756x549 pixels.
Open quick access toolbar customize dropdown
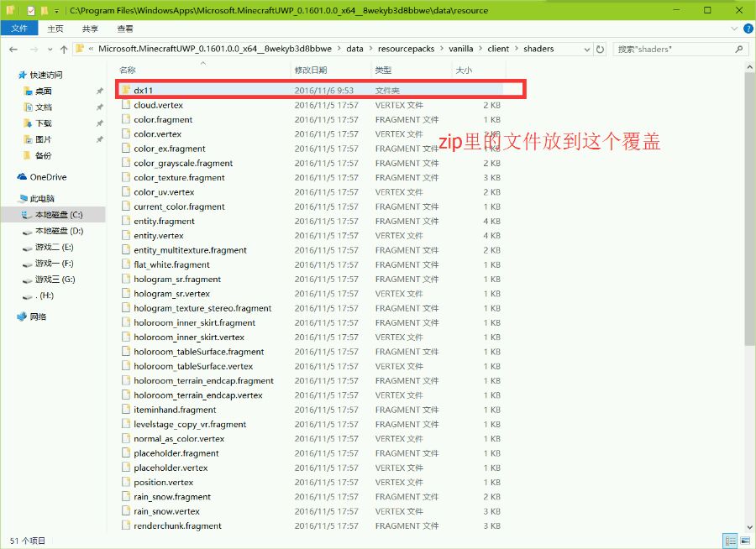click(x=56, y=10)
